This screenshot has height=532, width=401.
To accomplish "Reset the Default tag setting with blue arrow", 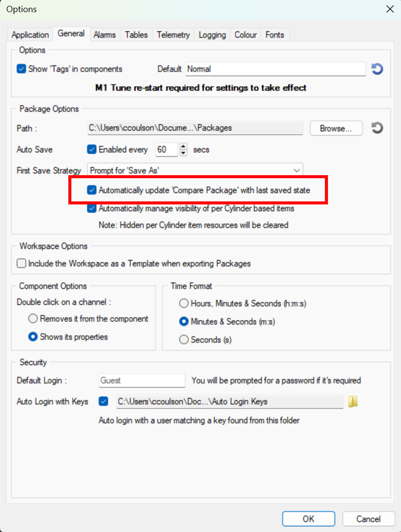I will pyautogui.click(x=377, y=69).
